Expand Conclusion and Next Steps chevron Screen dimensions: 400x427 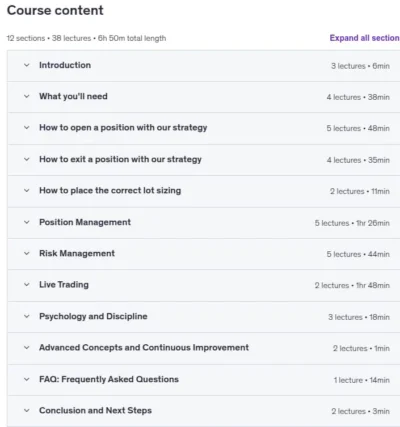tap(27, 411)
